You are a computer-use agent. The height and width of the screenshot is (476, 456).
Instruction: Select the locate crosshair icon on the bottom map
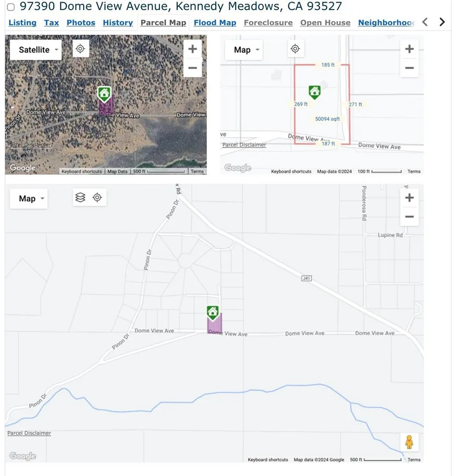coord(97,197)
